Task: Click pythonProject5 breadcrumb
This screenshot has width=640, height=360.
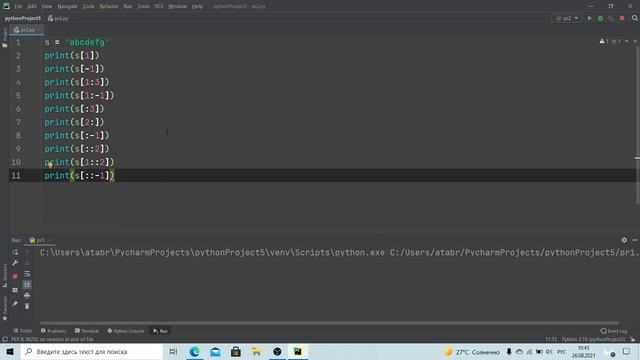Action: [22, 18]
